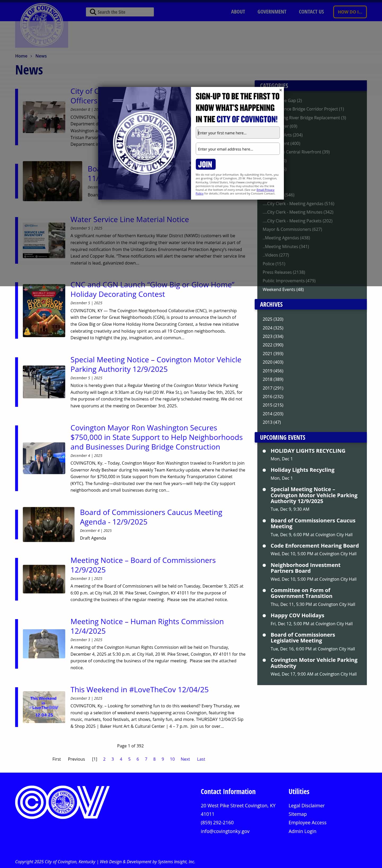Image resolution: width=382 pixels, height=868 pixels.
Task: Open This Weekend in #LoveTheCov article
Action: 140,689
